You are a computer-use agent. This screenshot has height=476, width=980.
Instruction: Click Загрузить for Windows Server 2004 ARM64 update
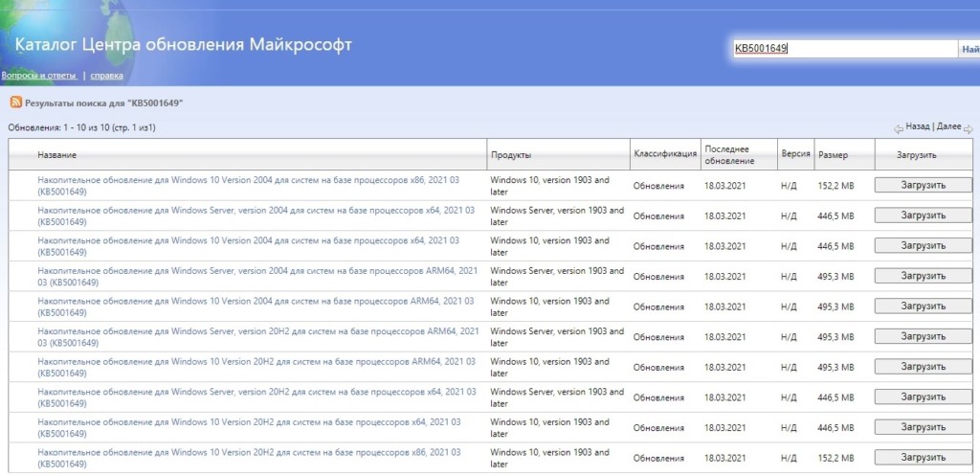(x=924, y=276)
